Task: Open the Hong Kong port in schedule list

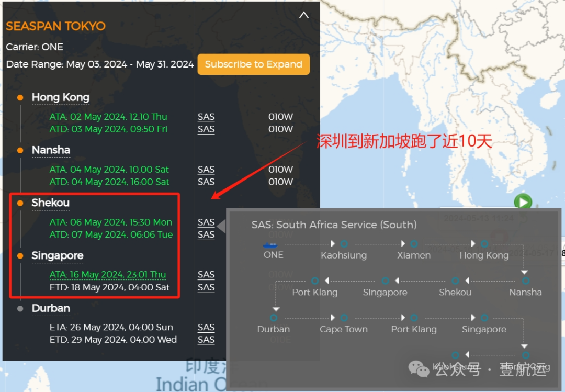Action: click(61, 97)
